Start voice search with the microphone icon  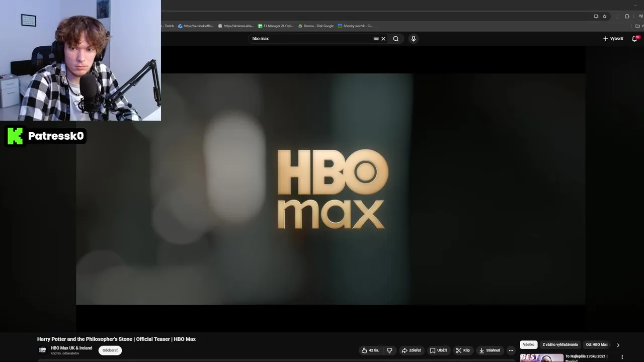pyautogui.click(x=414, y=39)
